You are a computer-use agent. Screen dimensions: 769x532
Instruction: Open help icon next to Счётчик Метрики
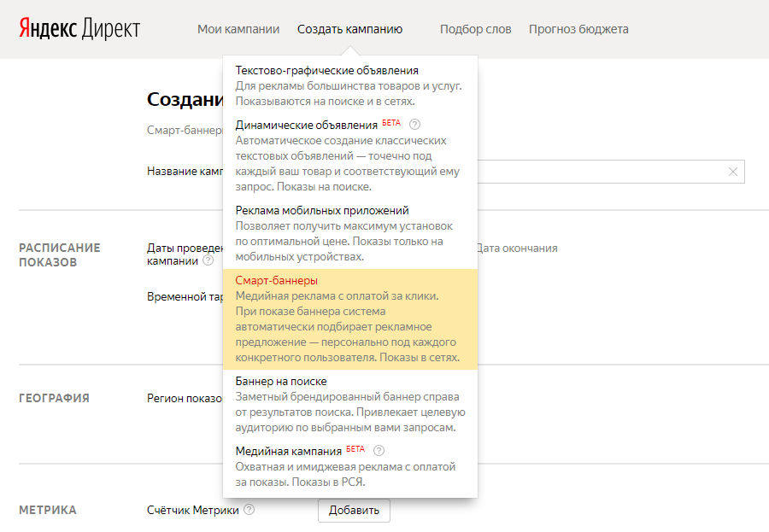249,510
